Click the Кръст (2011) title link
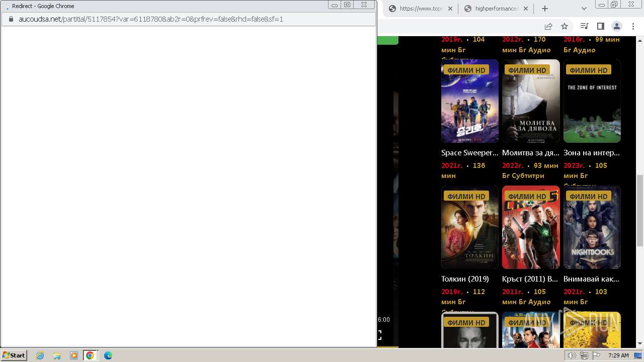644x362 pixels. (x=530, y=279)
